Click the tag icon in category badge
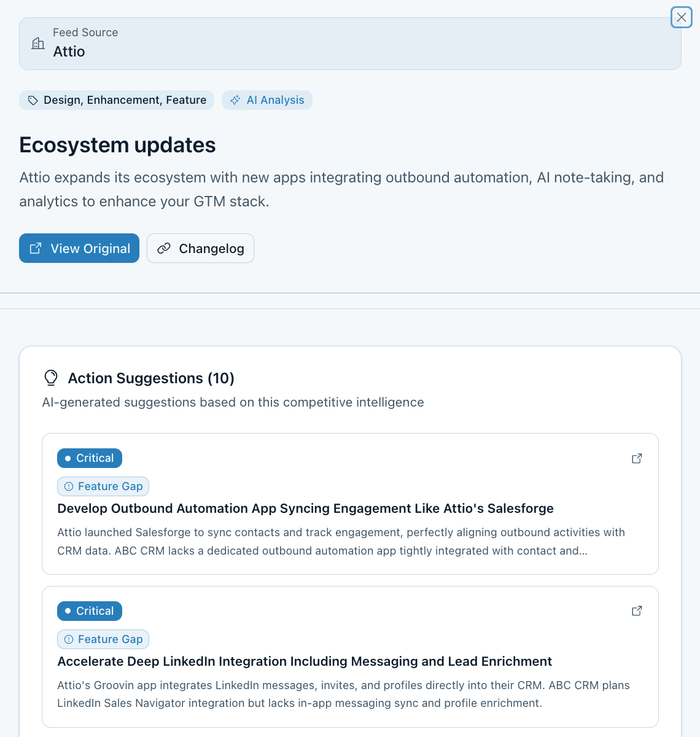Screen dimensions: 700x737 pyautogui.click(x=33, y=100)
